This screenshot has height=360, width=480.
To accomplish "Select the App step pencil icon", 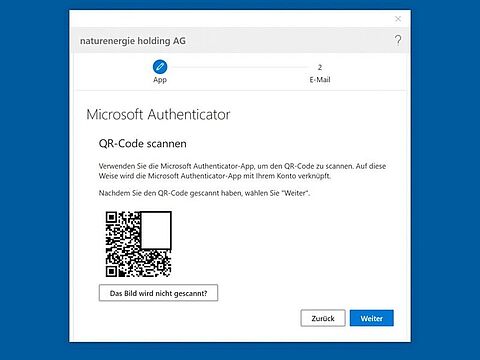I will [x=160, y=67].
